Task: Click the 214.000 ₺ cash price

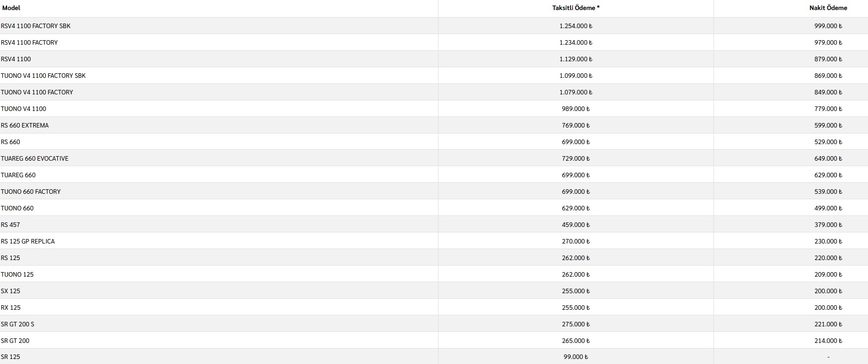Action: pos(828,341)
